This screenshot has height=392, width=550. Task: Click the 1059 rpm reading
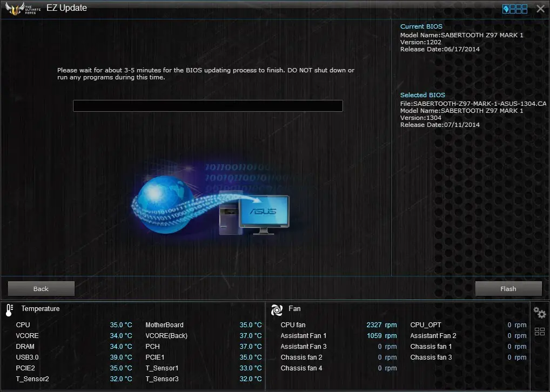381,335
